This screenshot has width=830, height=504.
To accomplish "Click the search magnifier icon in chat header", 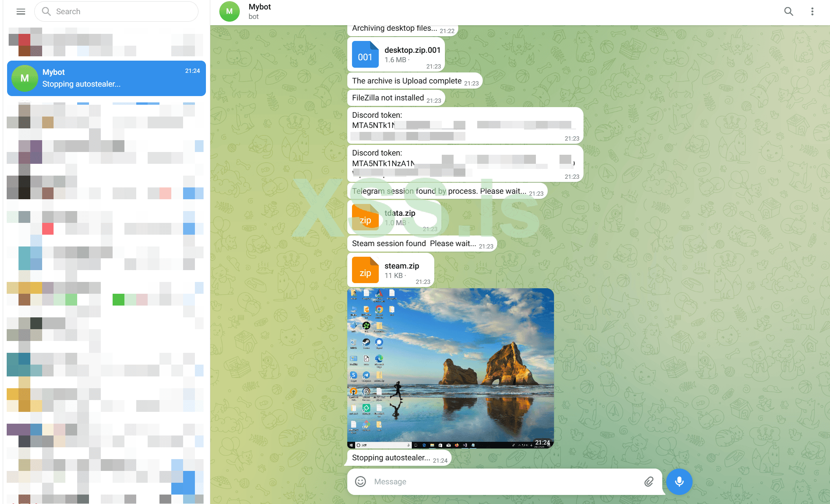I will (x=788, y=11).
